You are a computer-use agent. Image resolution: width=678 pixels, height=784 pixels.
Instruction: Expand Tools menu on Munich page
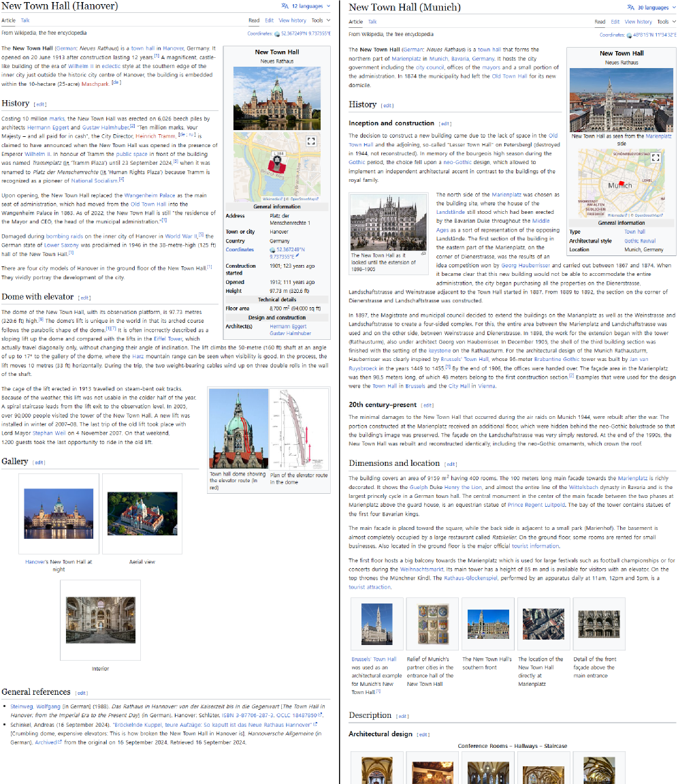pyautogui.click(x=666, y=22)
